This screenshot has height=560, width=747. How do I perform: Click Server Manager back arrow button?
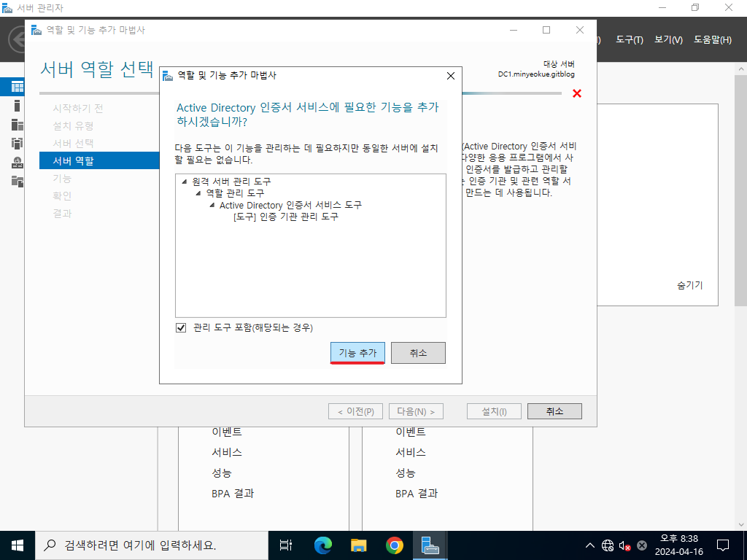pos(18,39)
